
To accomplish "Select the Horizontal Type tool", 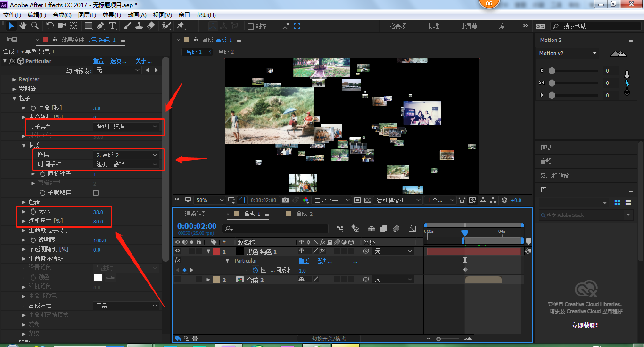I will [x=112, y=25].
